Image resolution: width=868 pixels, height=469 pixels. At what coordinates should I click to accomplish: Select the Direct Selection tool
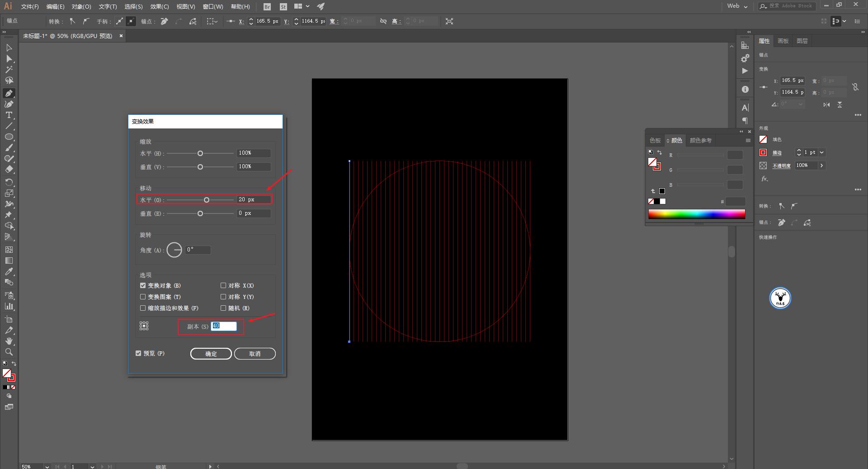click(x=9, y=59)
